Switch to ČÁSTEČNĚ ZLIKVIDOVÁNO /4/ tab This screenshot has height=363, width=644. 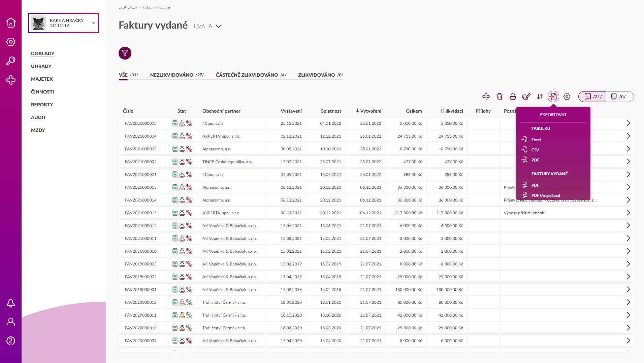tap(251, 75)
